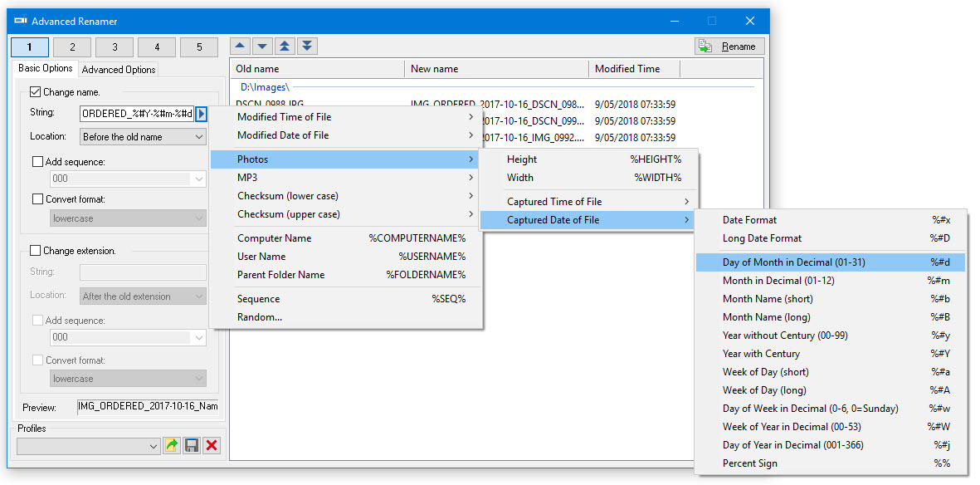Viewport: 980px width, 485px height.
Task: Choose Month Name (short)
Action: pos(831,298)
